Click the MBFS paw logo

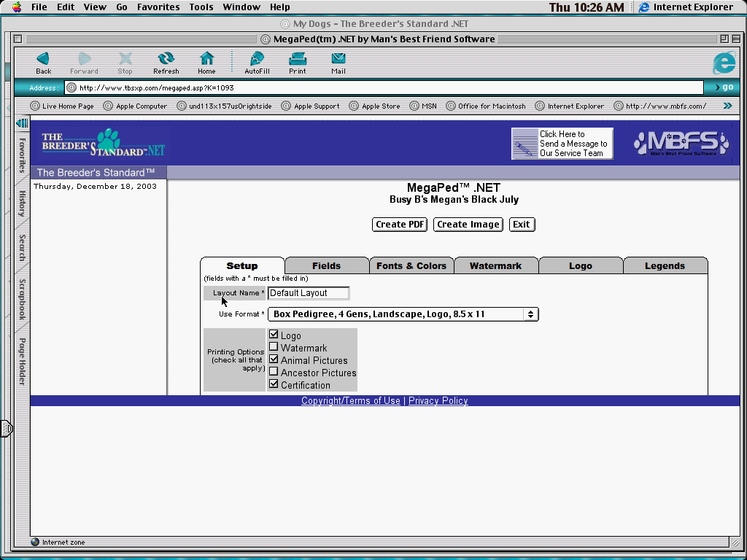[681, 143]
